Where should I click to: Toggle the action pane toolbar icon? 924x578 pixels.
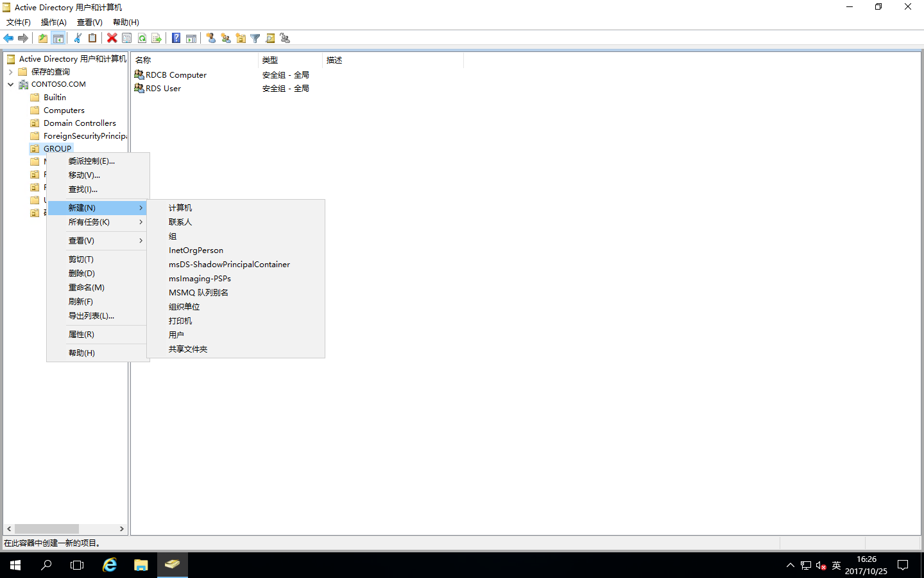191,39
